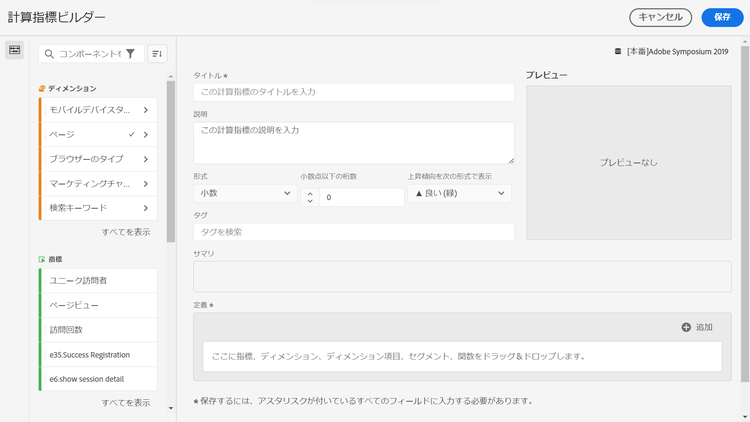This screenshot has width=750, height=422.
Task: Click the filter funnel icon in component search
Action: coord(130,54)
